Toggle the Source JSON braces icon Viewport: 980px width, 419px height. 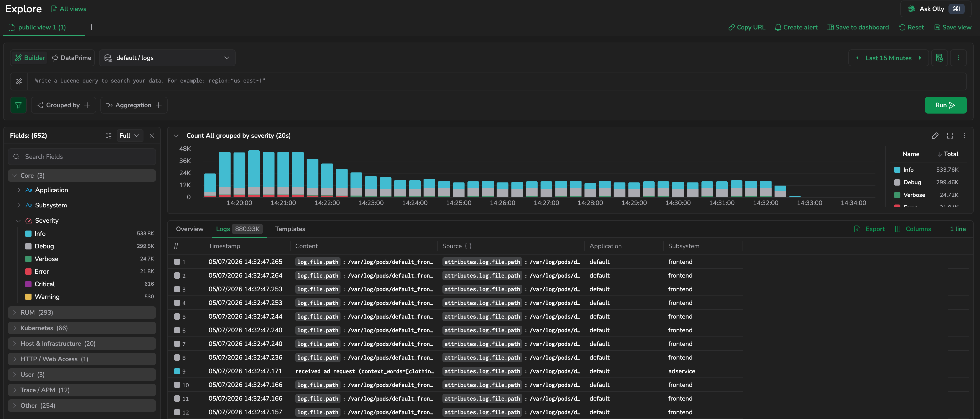[x=468, y=246]
